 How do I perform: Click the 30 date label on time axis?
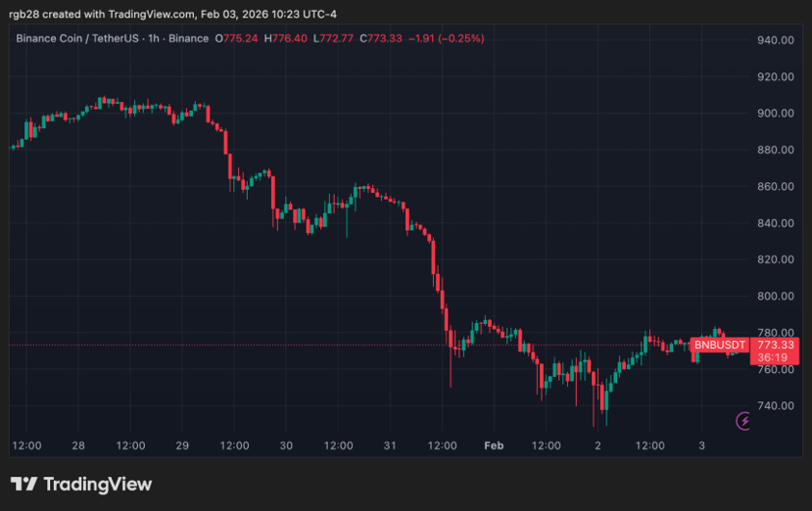[286, 445]
